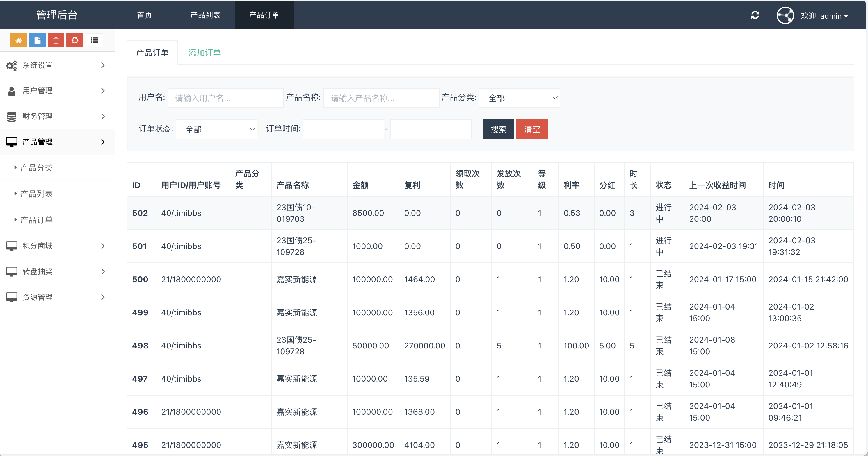Click the 系统设置 gears icon

tap(11, 65)
